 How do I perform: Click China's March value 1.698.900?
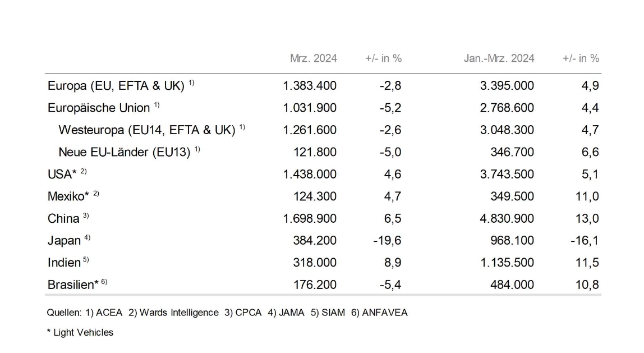click(x=310, y=218)
